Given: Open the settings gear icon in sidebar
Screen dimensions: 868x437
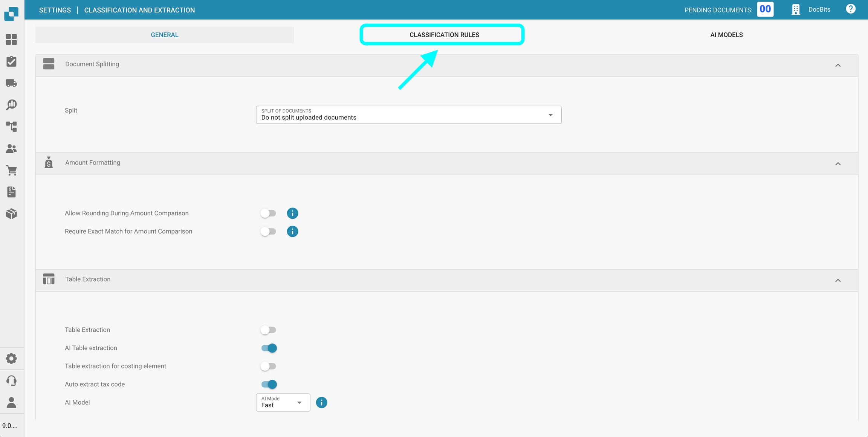Looking at the screenshot, I should tap(11, 359).
